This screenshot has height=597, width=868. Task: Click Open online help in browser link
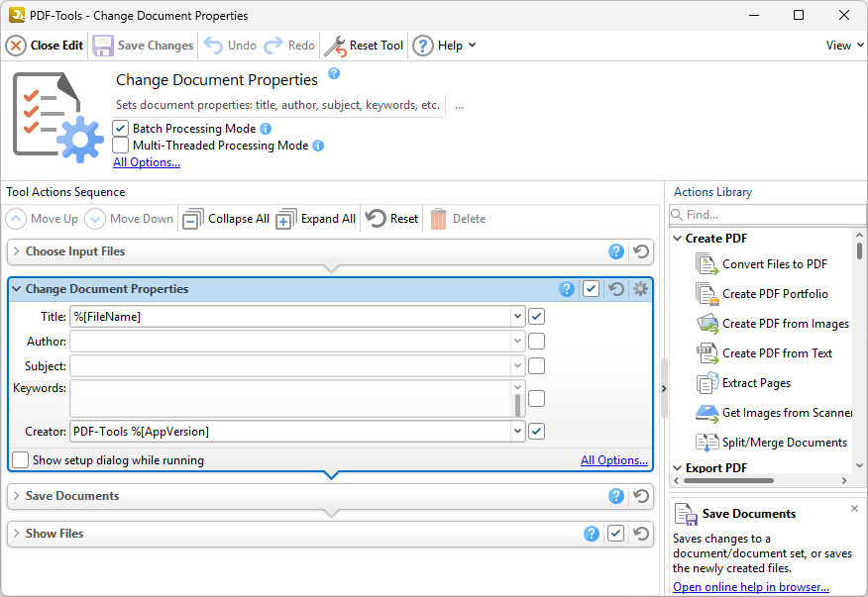[750, 587]
